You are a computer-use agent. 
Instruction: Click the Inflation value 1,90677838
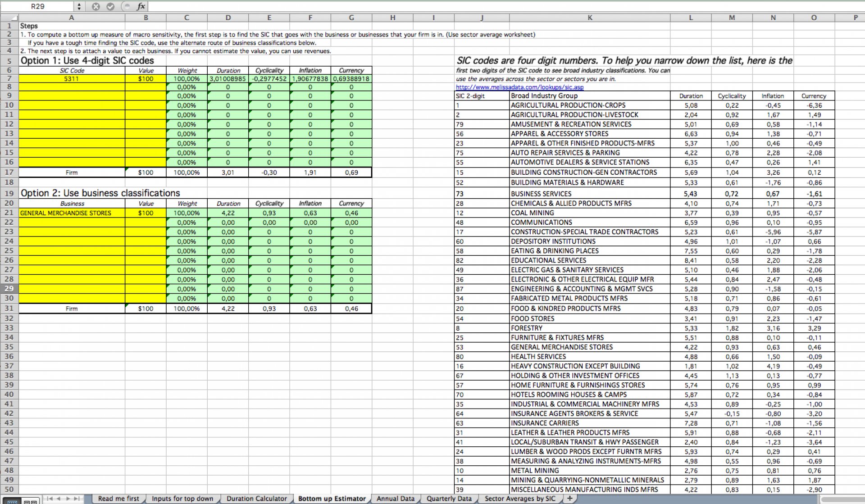point(310,79)
